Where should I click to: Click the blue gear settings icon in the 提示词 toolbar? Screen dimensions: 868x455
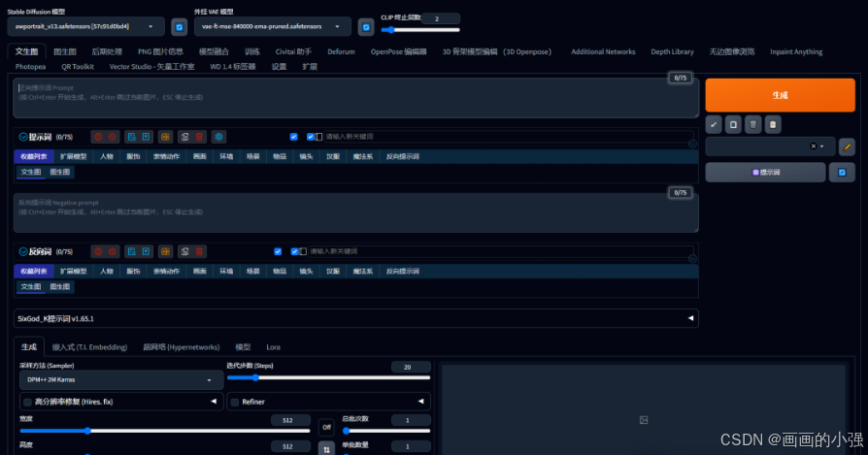[218, 137]
